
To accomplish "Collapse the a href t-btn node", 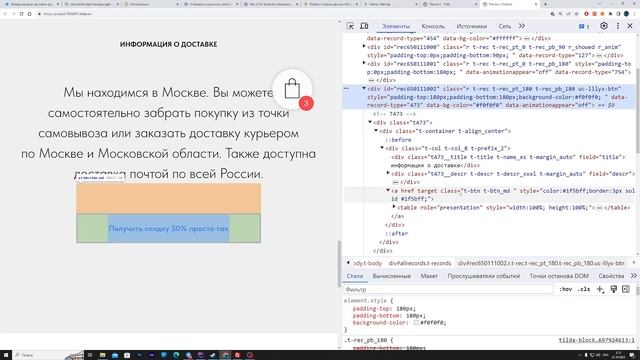I will (388, 190).
